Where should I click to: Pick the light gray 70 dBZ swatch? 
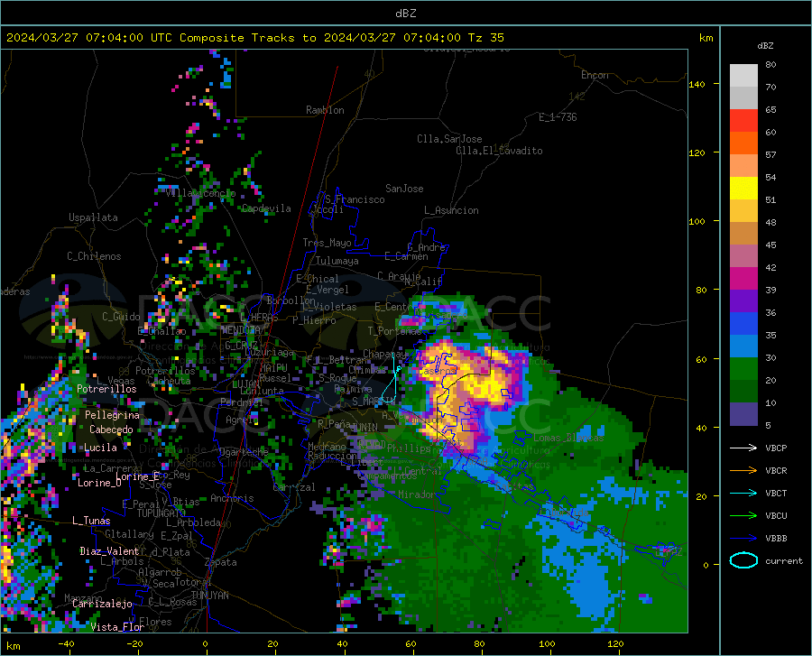click(x=743, y=76)
